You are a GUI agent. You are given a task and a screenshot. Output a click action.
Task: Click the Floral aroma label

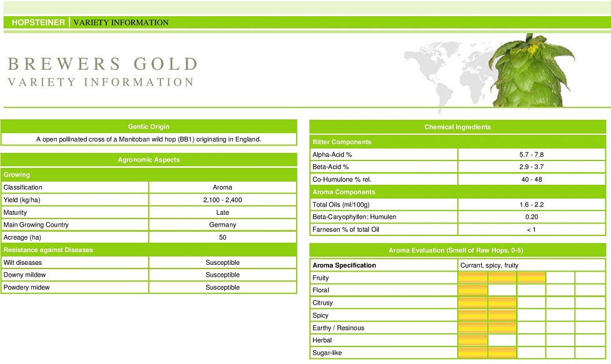320,290
